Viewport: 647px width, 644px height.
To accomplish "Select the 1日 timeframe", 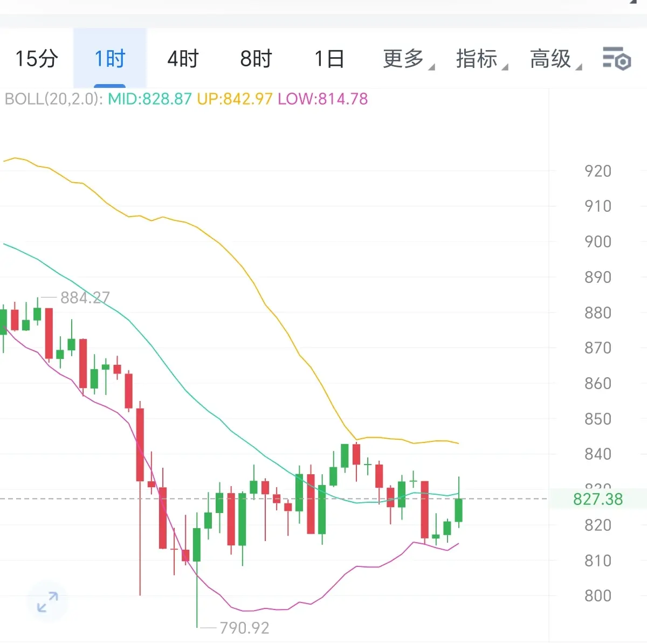I will 329,58.
